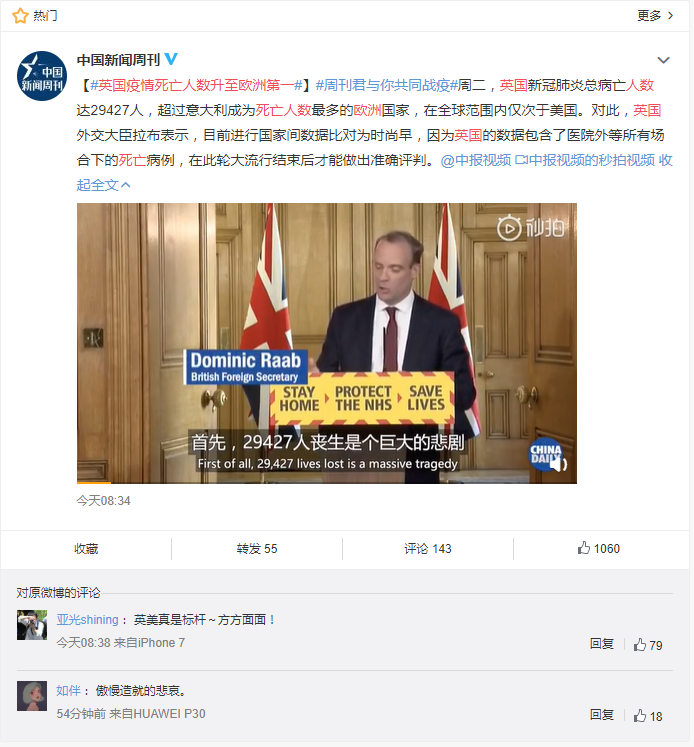Like the post with thumbs-up 1060
Image resolution: width=694 pixels, height=747 pixels.
[599, 548]
